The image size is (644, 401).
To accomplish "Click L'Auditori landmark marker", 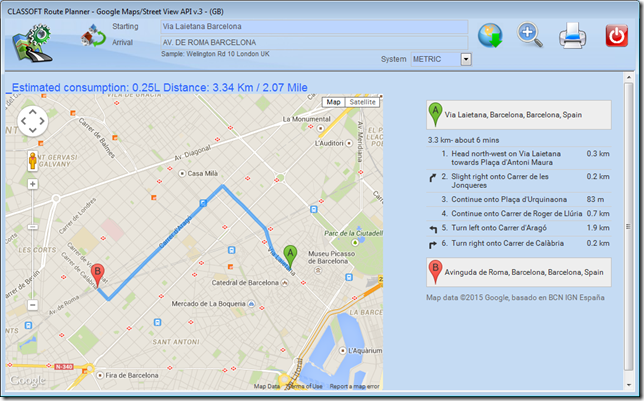I will pyautogui.click(x=349, y=143).
